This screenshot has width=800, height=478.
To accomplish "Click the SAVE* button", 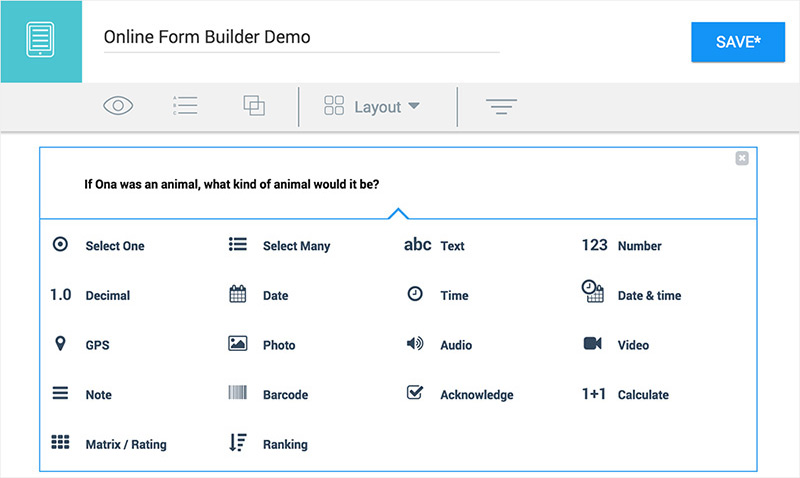I will click(x=738, y=42).
